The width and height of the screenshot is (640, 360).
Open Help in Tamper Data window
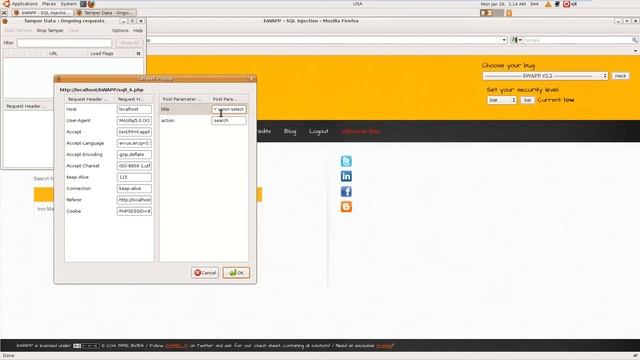click(x=138, y=31)
